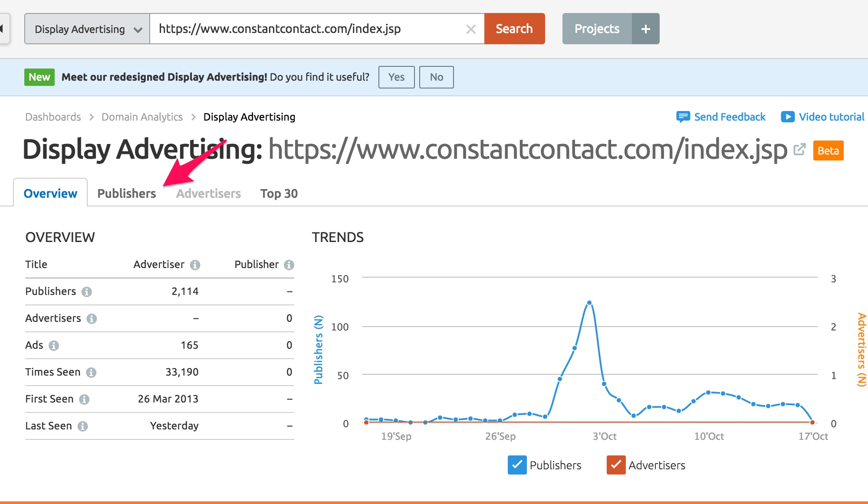
Task: Click the info icon beside Advertisers row
Action: tap(92, 318)
